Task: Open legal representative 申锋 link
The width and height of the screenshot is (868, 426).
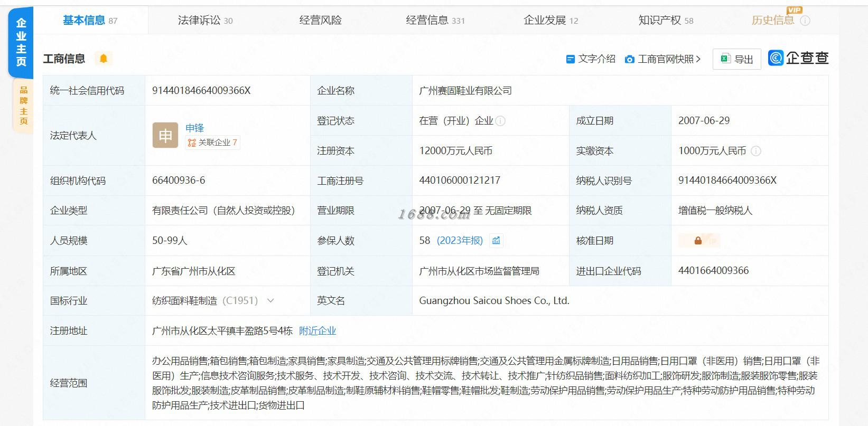Action: 195,128
